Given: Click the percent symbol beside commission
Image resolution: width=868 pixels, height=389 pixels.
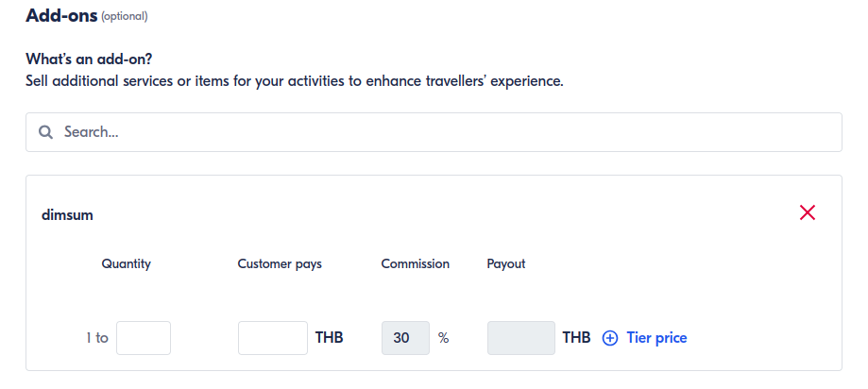Looking at the screenshot, I should tap(444, 338).
